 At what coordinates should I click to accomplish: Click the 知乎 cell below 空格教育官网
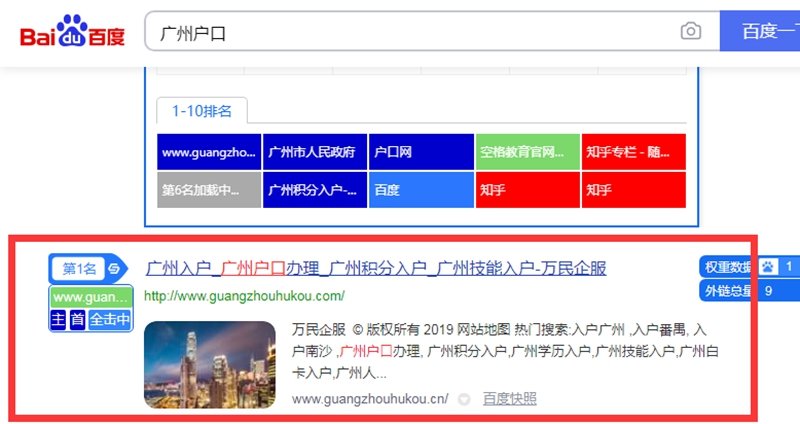528,190
